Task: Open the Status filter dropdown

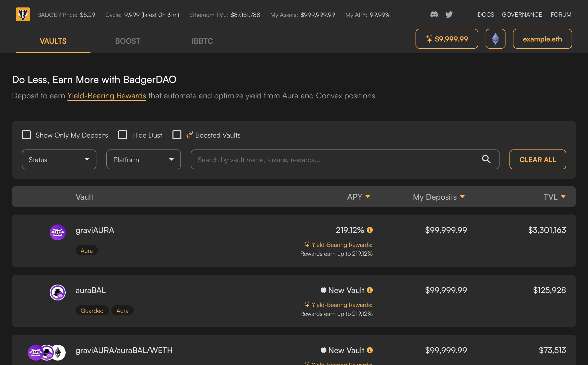Action: (59, 159)
